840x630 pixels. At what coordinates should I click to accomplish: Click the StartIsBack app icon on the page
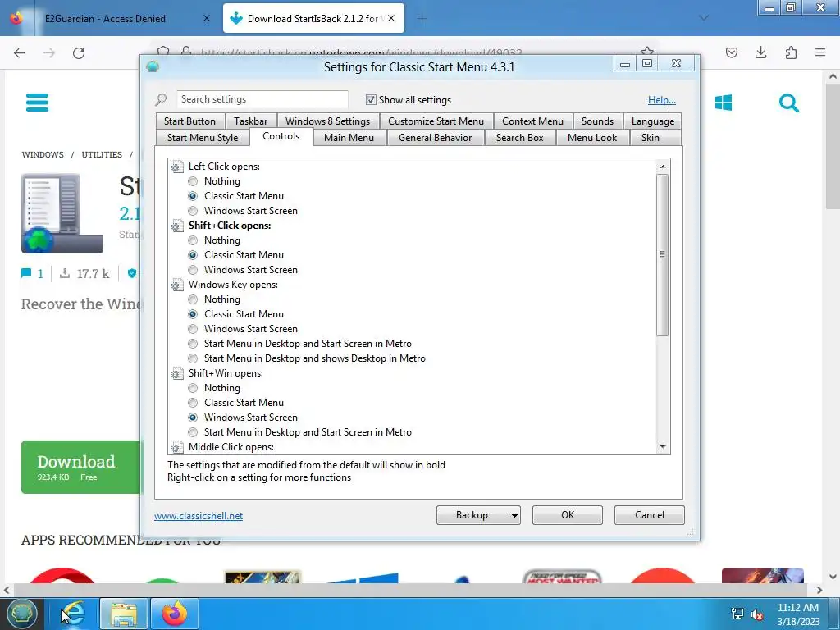62,213
